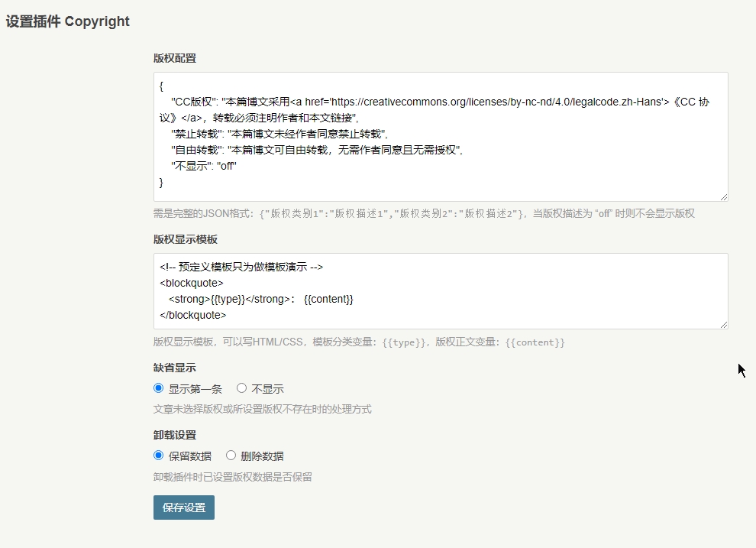The image size is (756, 548).
Task: Click the opening <blockquote> tag in template
Action: tap(192, 283)
